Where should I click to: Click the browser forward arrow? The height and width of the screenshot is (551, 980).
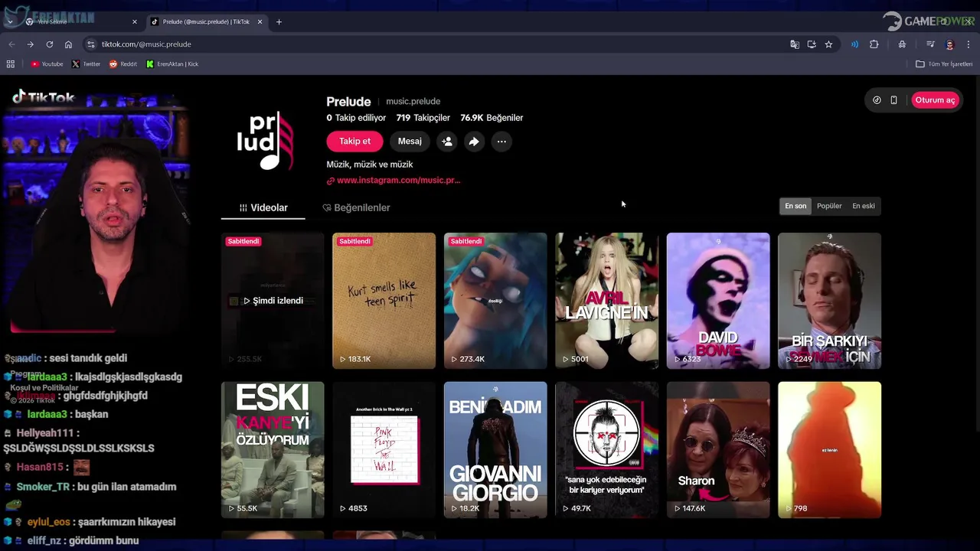tap(31, 44)
